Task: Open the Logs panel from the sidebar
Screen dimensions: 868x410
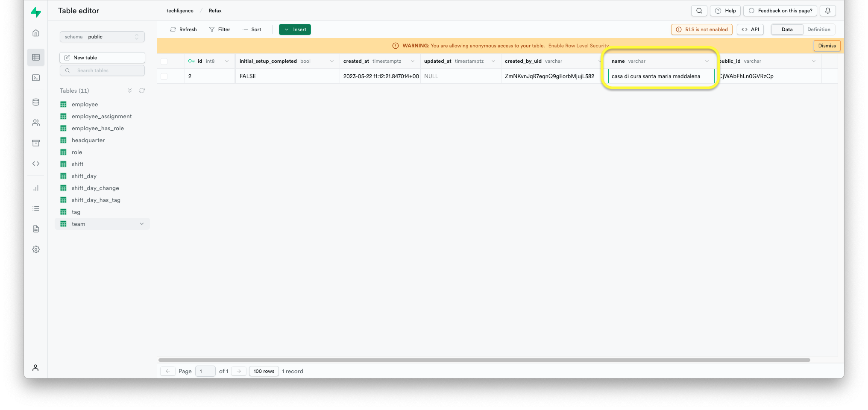Action: [36, 208]
